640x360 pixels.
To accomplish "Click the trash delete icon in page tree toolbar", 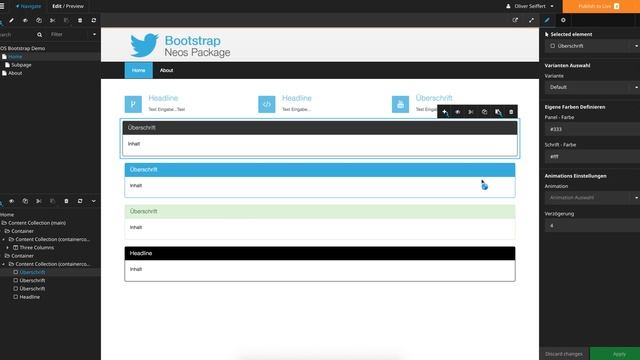I will click(x=80, y=20).
